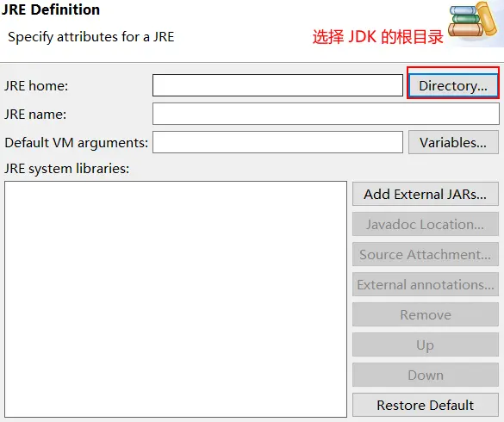Select the Javadoc Location button
This screenshot has width=504, height=422.
tap(426, 224)
